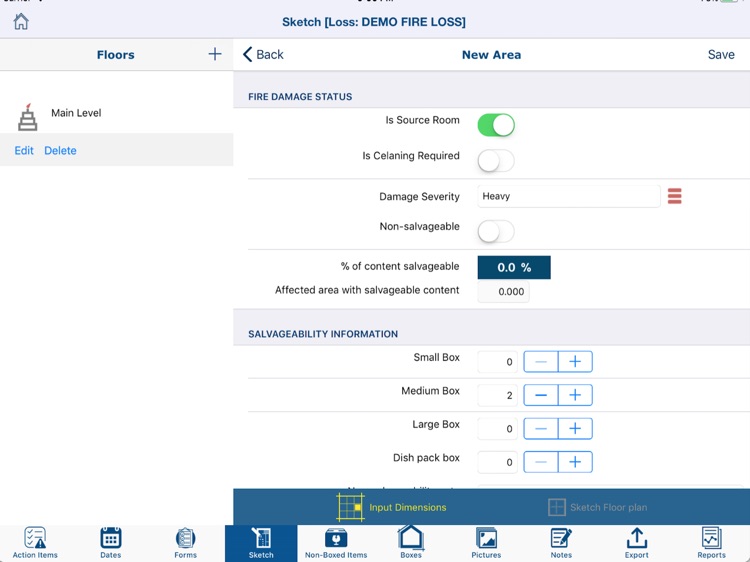Open Non-Boxed Items tab
Viewport: 750px width, 562px height.
pos(336,543)
